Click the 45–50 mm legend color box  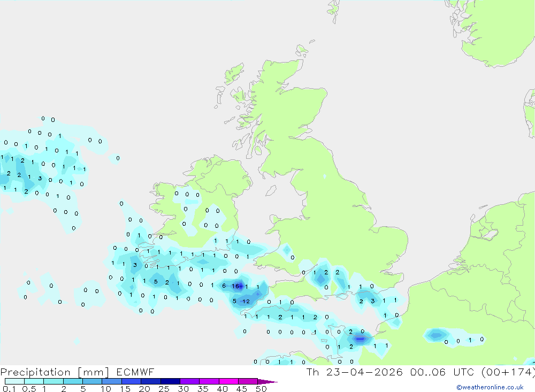[x=248, y=381]
